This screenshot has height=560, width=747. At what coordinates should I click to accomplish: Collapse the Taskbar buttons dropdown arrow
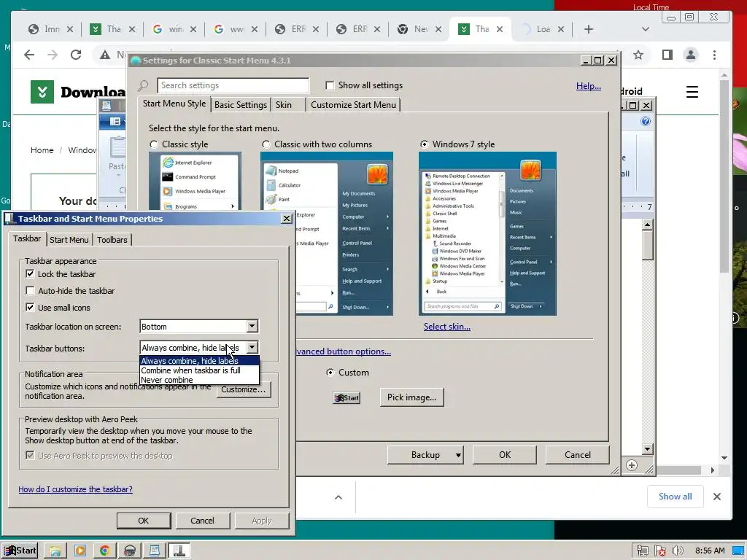coord(252,348)
